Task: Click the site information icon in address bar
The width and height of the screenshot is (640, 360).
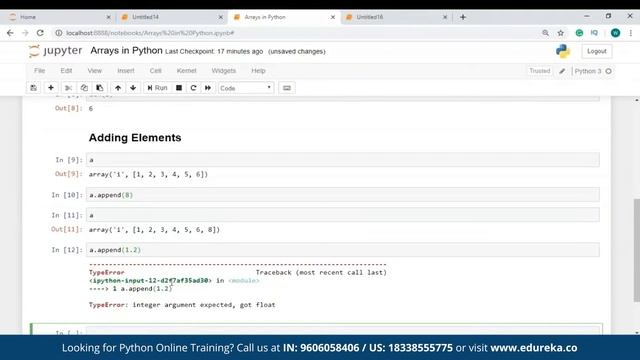Action: [59, 33]
